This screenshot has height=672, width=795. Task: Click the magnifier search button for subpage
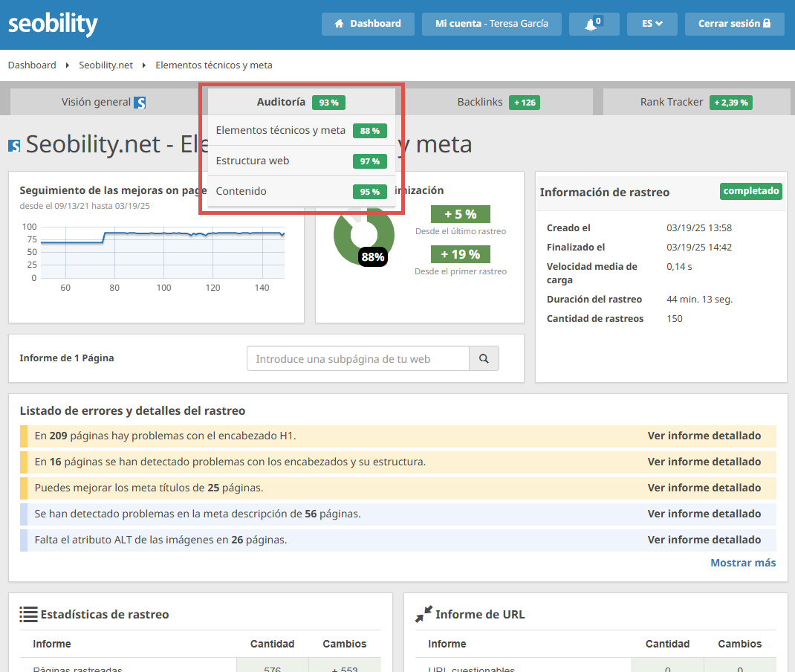click(x=484, y=358)
